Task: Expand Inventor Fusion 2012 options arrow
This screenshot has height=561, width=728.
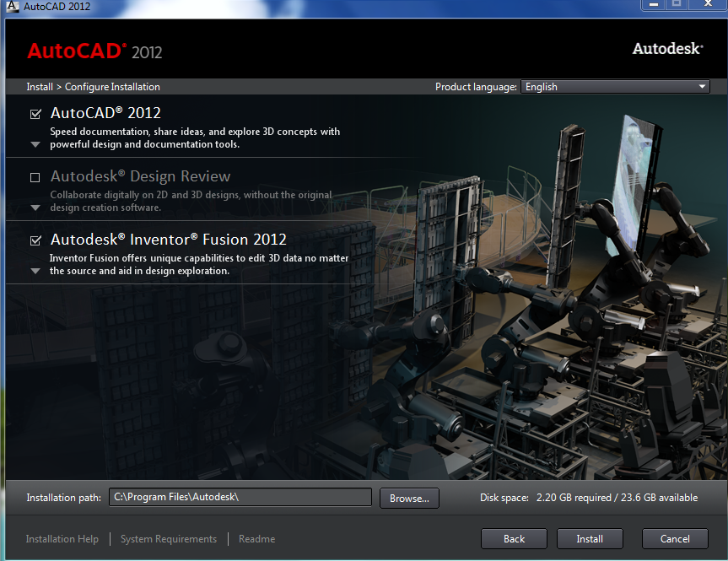Action: point(35,271)
